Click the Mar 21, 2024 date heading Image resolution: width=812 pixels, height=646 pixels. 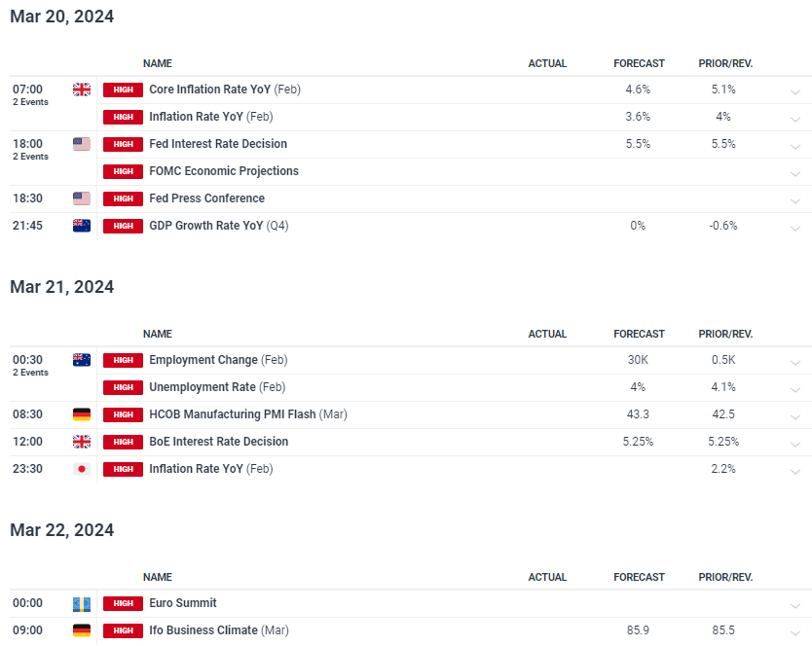[x=62, y=287]
